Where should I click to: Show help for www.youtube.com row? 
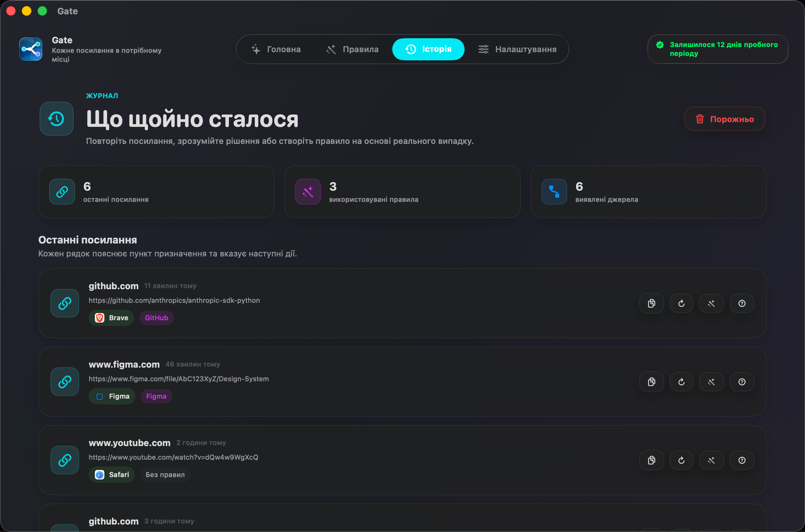click(x=742, y=460)
